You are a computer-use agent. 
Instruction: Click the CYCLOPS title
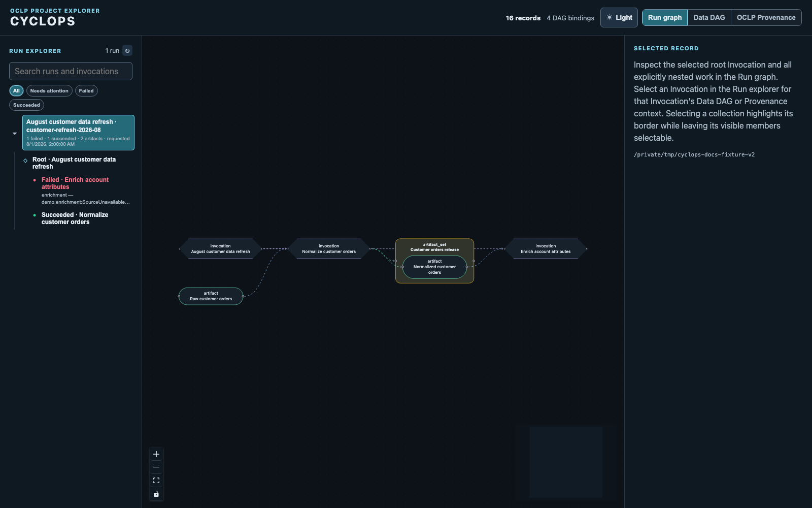(43, 21)
